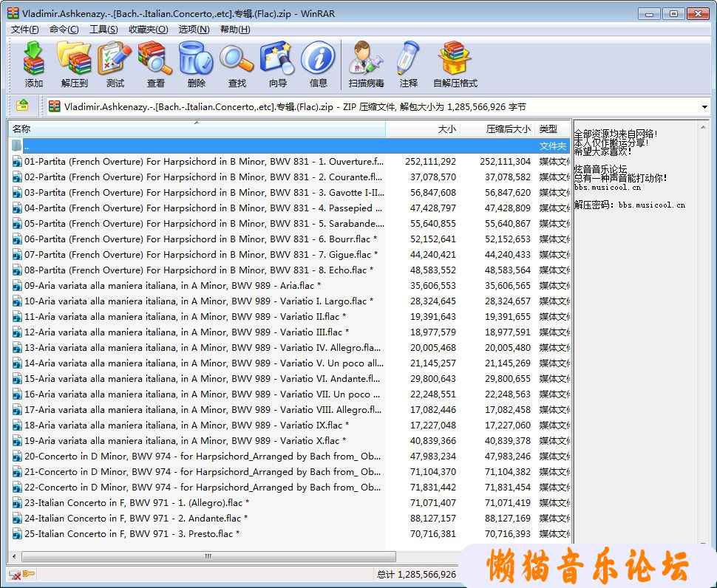Open the 信息 (Info) toolbar icon
This screenshot has height=588, width=717.
pos(318,59)
